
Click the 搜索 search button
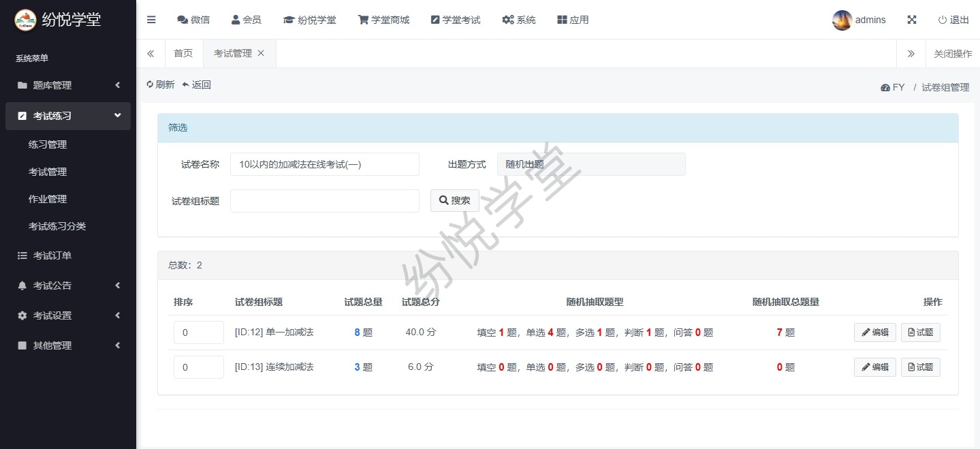pos(454,200)
